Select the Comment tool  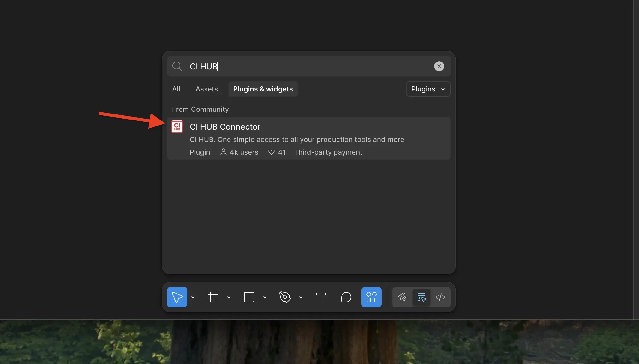pos(346,297)
